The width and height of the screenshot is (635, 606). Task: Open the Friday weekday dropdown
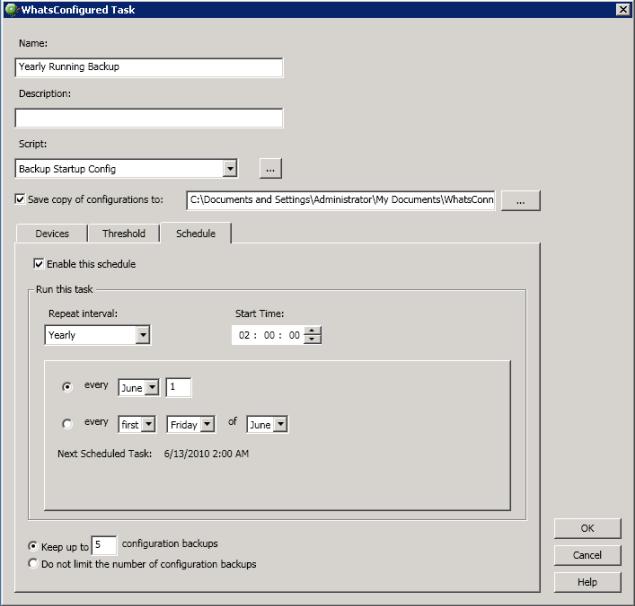coord(207,424)
